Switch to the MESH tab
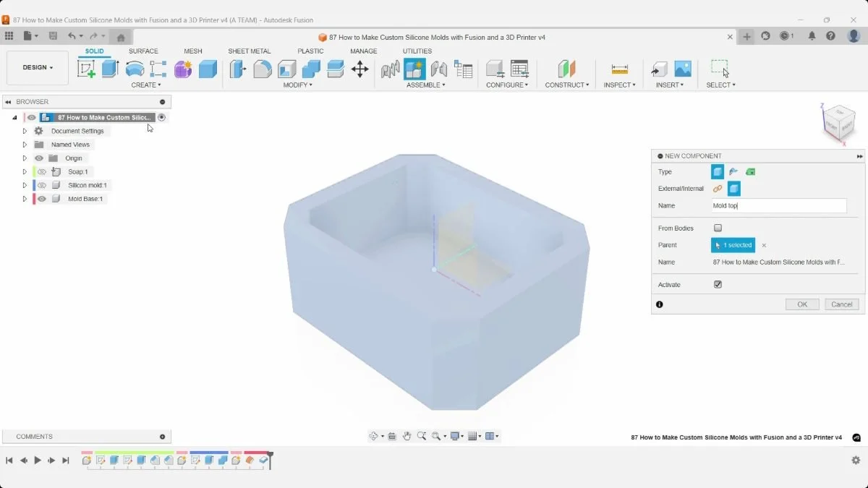Screen dimensions: 868x488 (193, 51)
